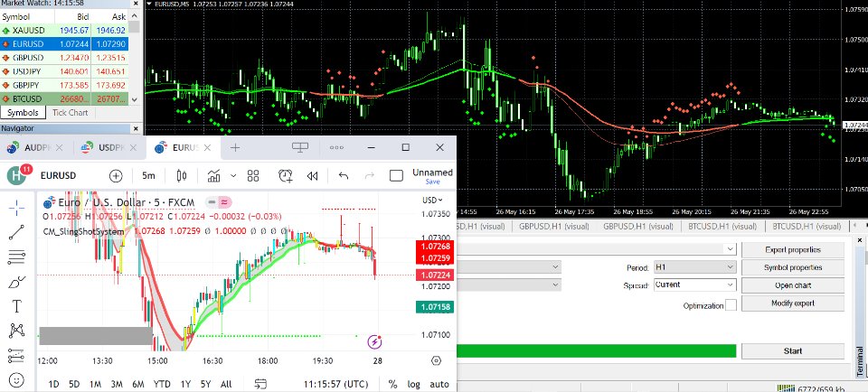This screenshot has height=392, width=868.
Task: Toggle the legend collapse pill next to FXCM
Action: 218,201
